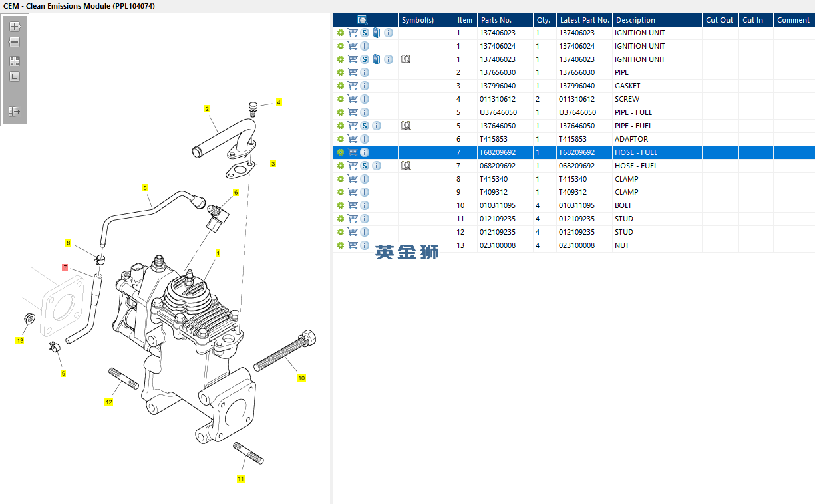Sort by Item column header
815x504 pixels.
(466, 20)
